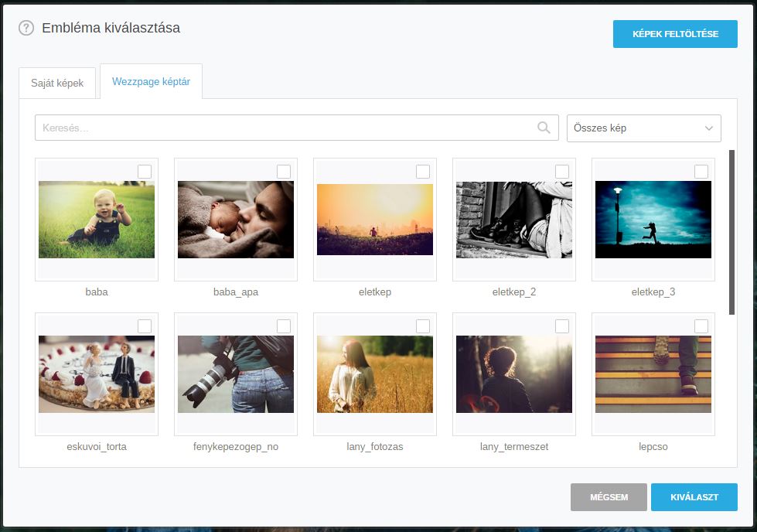Choose the girl in wheat field thumbnail

pyautogui.click(x=375, y=374)
